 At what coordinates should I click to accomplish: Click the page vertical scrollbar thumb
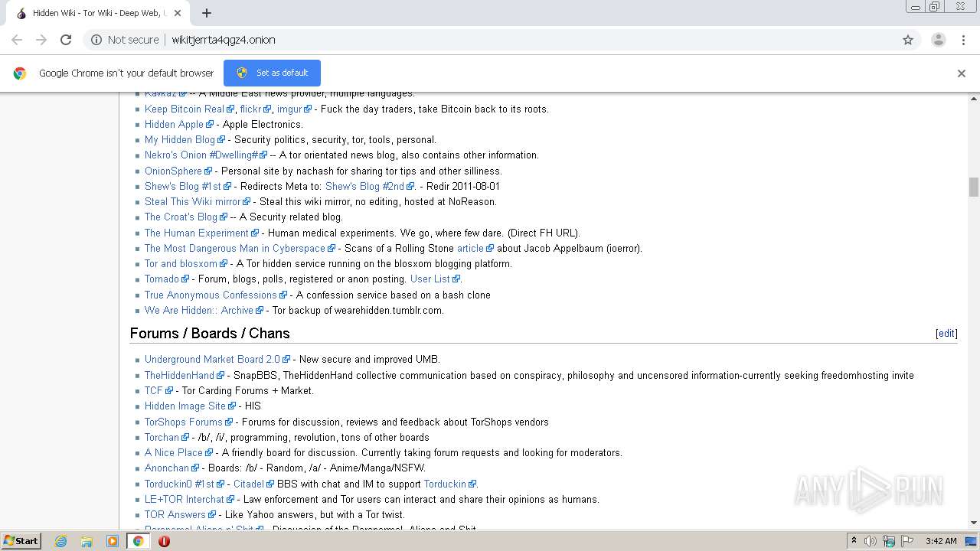(974, 187)
